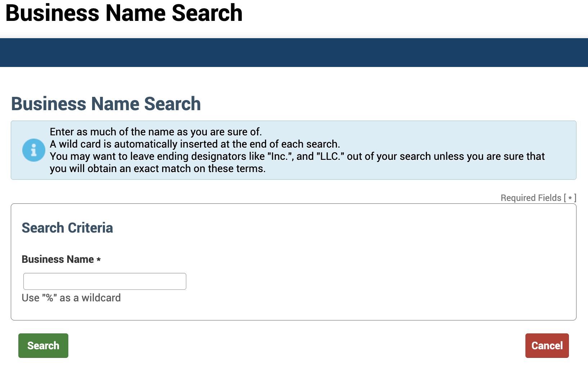The width and height of the screenshot is (588, 373).
Task: Click the blue info circle icon
Action: coord(34,150)
